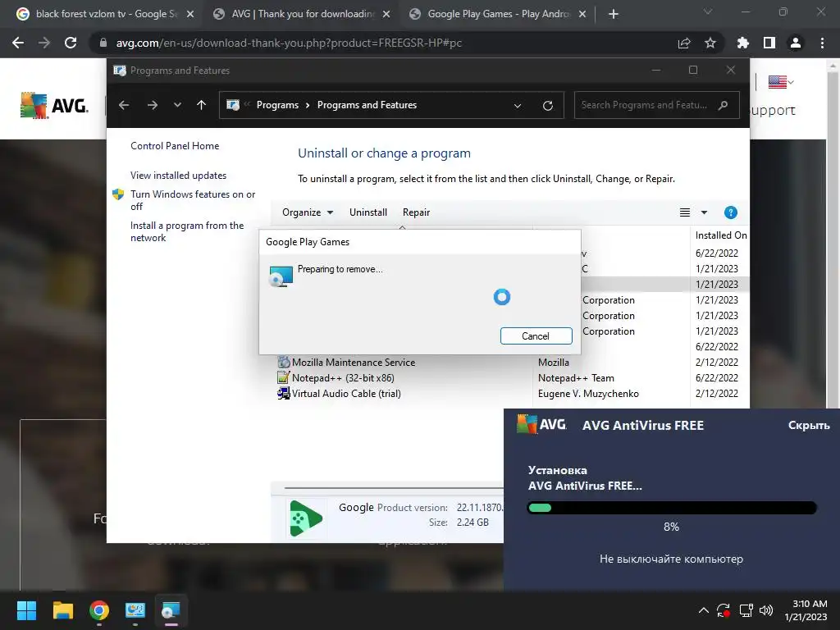Click the Programs breadcrumb
This screenshot has height=630, width=840.
click(277, 105)
